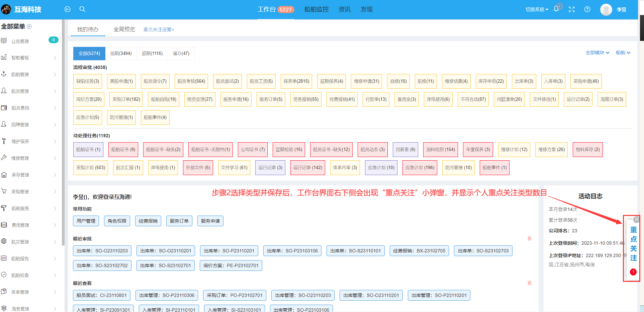Open 船舶监控 top menu
The image size is (644, 312).
(x=316, y=9)
